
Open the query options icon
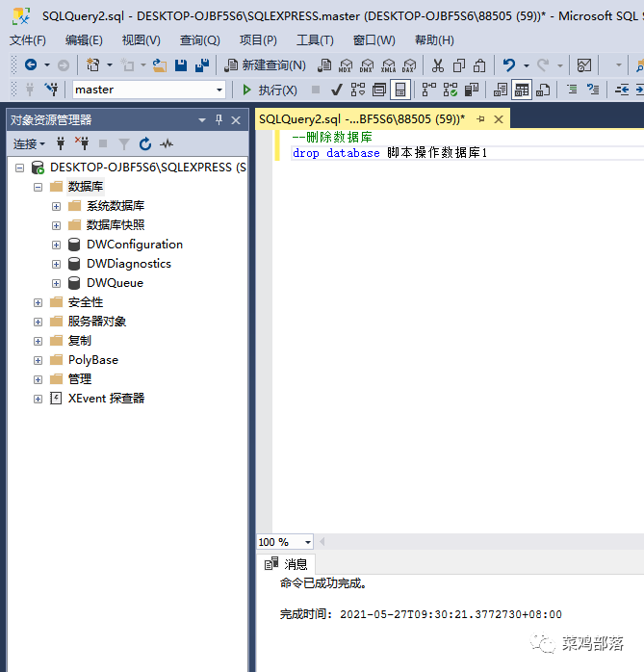379,90
